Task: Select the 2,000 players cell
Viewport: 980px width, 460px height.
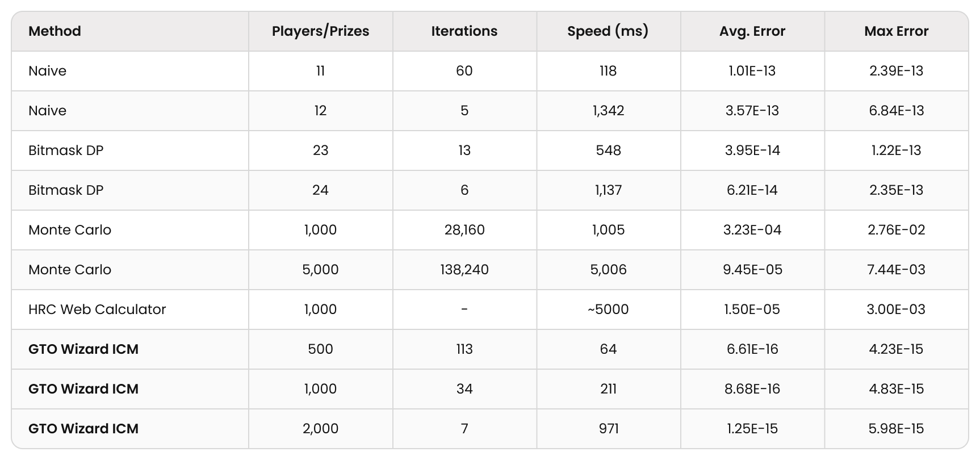Action: pos(320,429)
